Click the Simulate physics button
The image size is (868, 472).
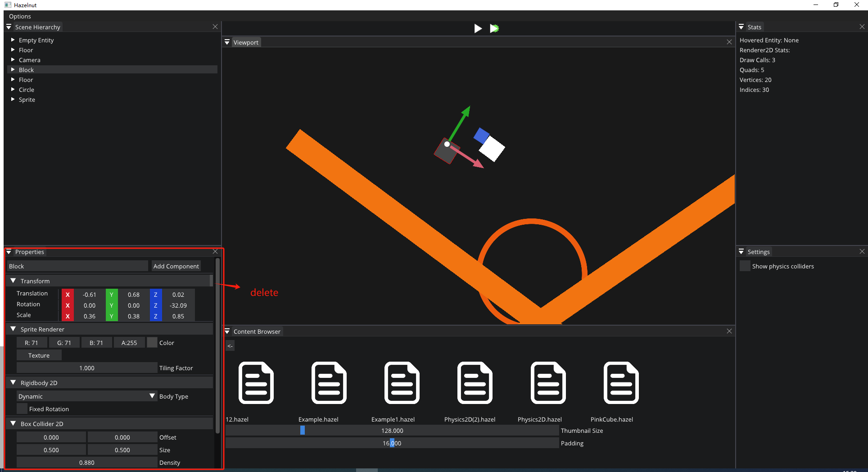click(494, 28)
